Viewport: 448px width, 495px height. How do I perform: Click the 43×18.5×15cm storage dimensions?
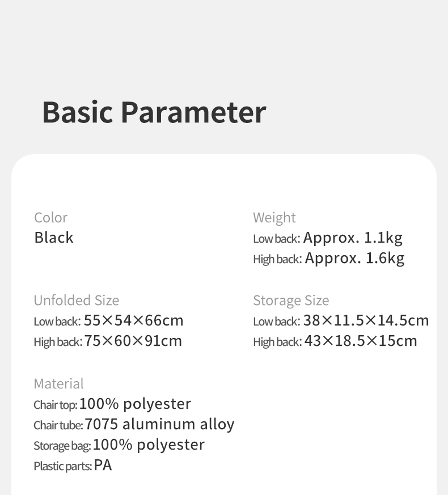click(x=361, y=341)
